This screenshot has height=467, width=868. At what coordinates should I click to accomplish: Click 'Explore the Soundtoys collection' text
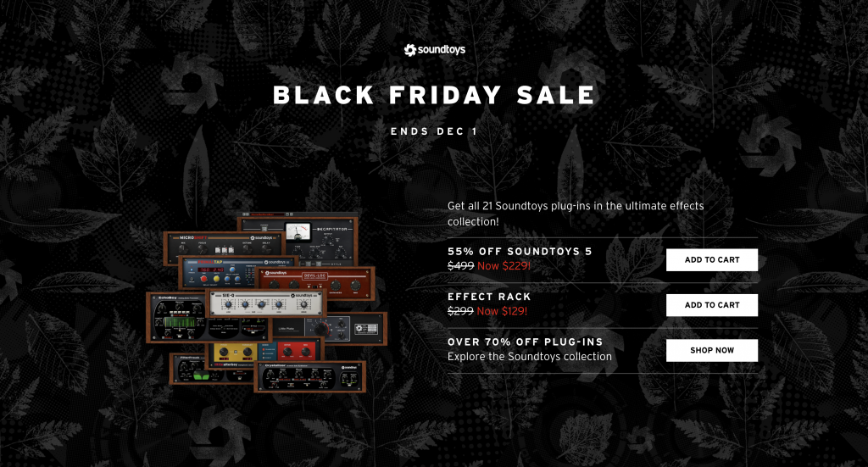point(530,357)
